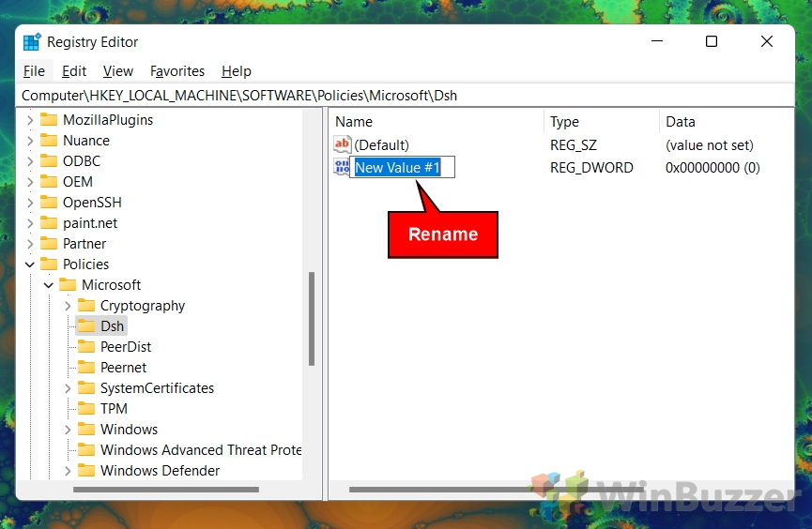Click the Windows Advanced Threat Protection folder icon
Screen dimensions: 812x529
tap(86, 450)
